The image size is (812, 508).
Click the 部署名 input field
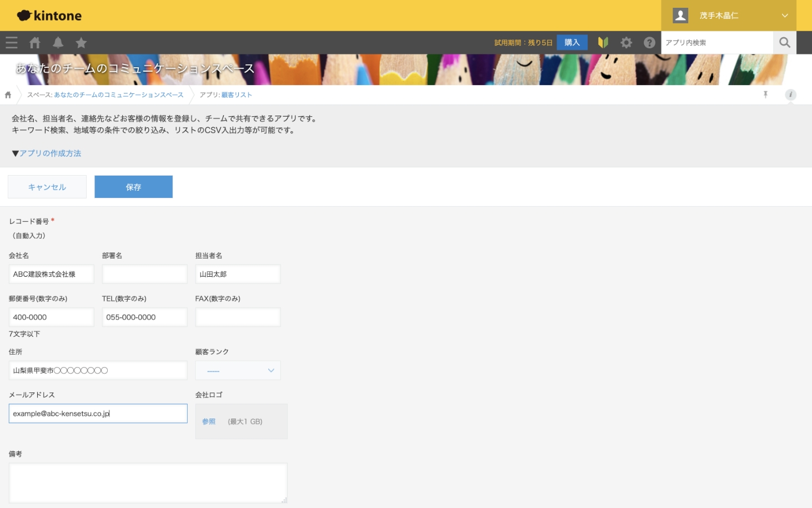pyautogui.click(x=144, y=274)
